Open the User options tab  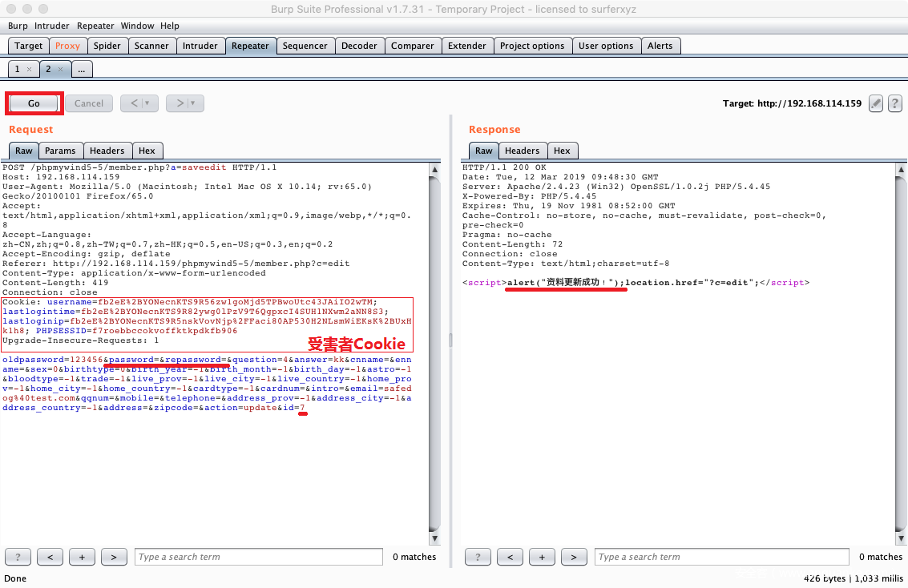pos(607,46)
